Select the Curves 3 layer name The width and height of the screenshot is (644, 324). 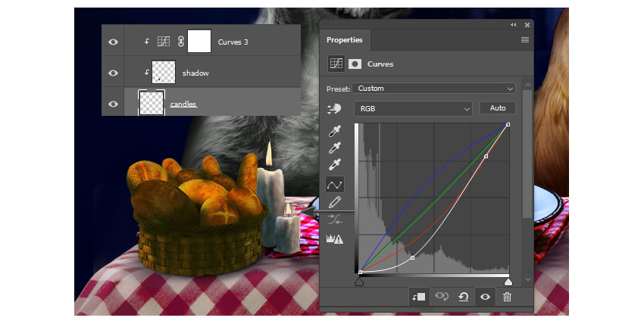tap(233, 42)
